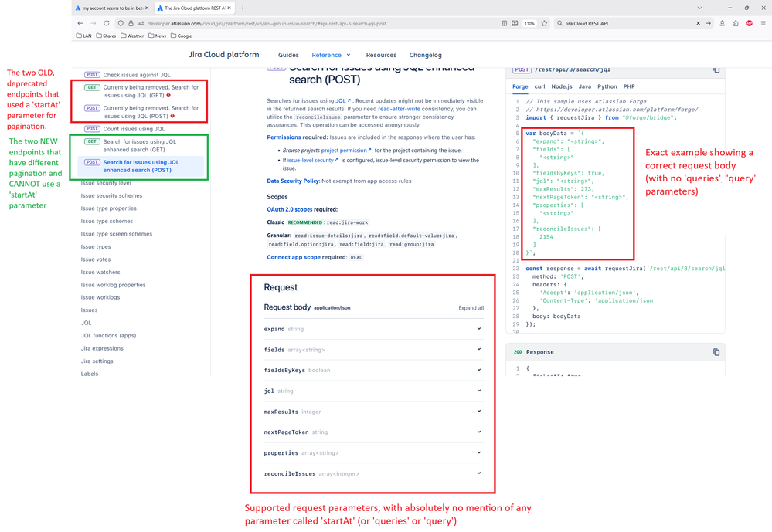Image resolution: width=772 pixels, height=532 pixels.
Task: Open 'Check issues against JQL' endpoint
Action: tap(136, 75)
